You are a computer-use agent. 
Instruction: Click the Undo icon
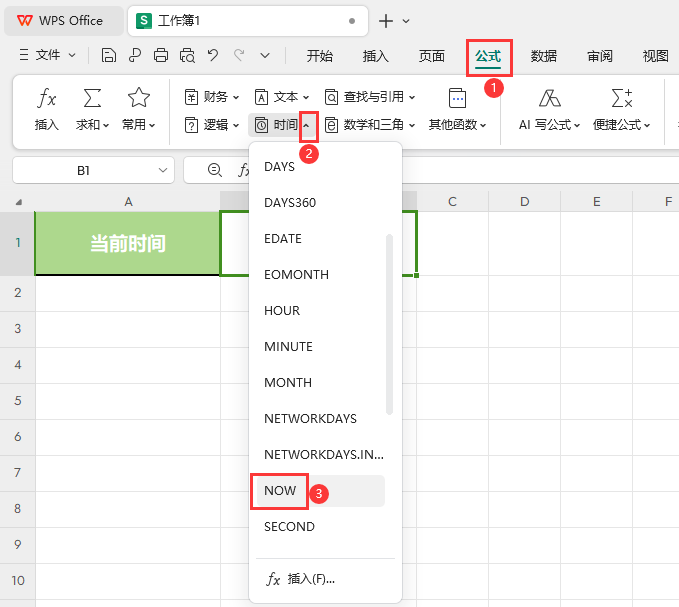pyautogui.click(x=213, y=55)
